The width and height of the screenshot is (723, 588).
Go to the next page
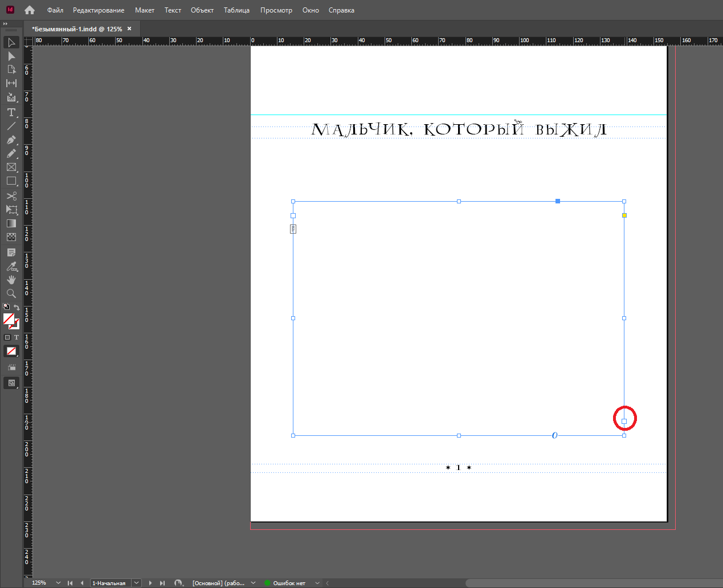tap(150, 583)
